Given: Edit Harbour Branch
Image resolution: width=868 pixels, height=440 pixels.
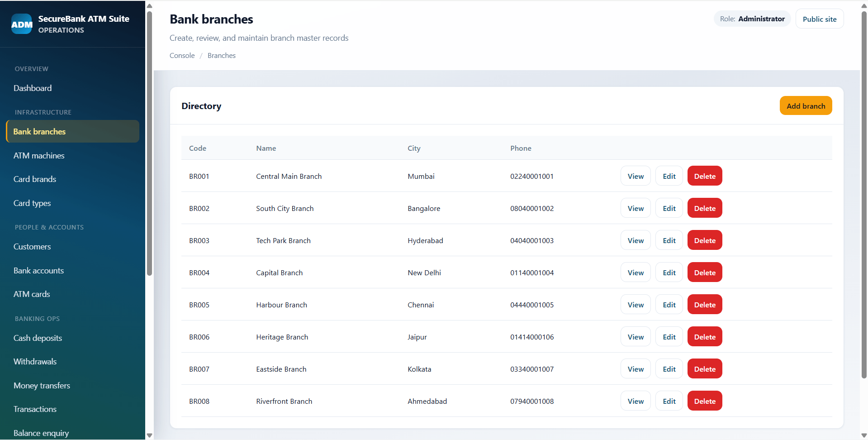Looking at the screenshot, I should 669,305.
